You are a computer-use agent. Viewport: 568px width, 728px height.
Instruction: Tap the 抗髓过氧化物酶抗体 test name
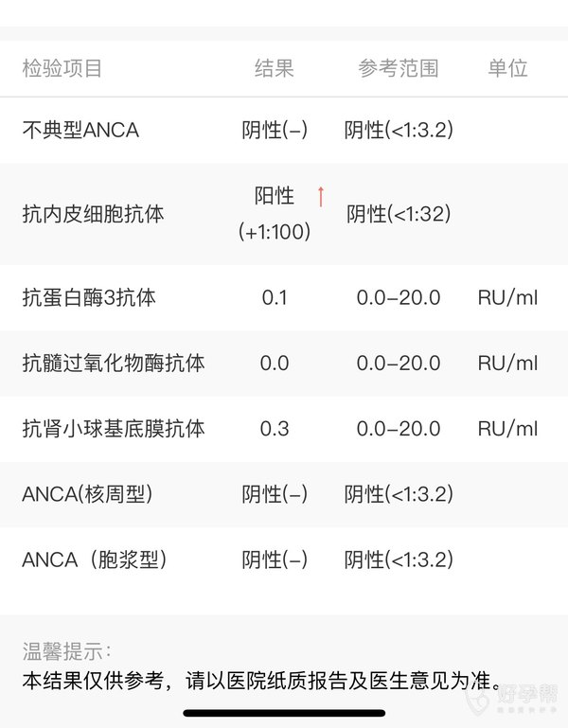(x=114, y=364)
